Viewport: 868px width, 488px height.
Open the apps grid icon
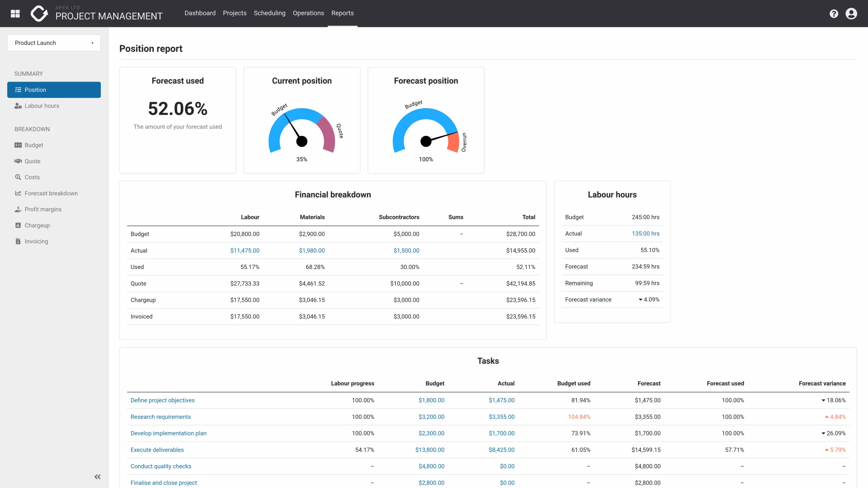click(x=15, y=14)
